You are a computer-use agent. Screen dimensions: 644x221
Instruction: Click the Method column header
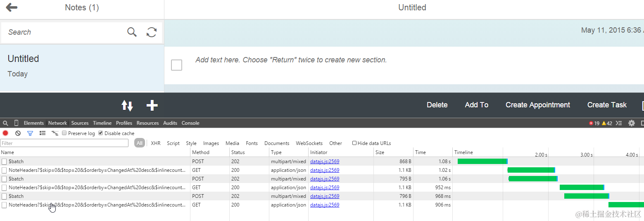[x=210, y=152]
